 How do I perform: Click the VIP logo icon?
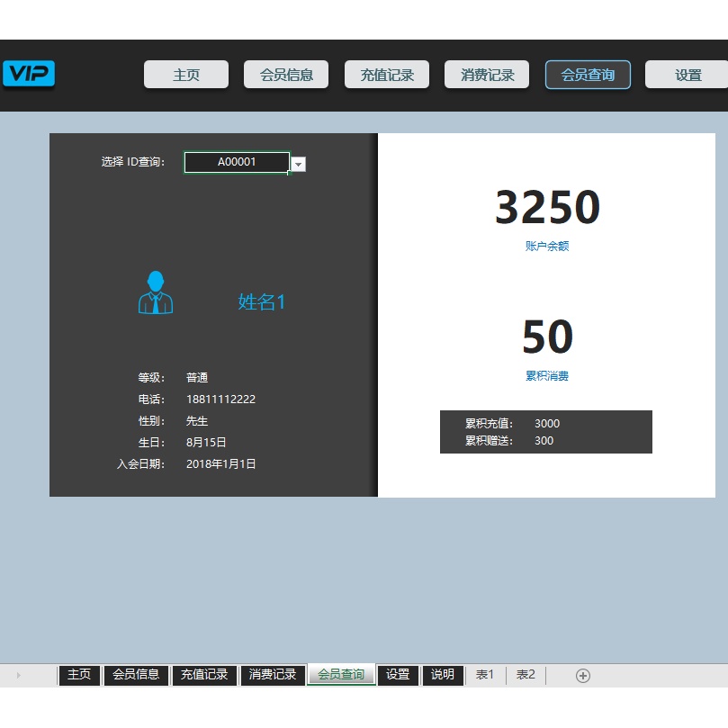(29, 74)
